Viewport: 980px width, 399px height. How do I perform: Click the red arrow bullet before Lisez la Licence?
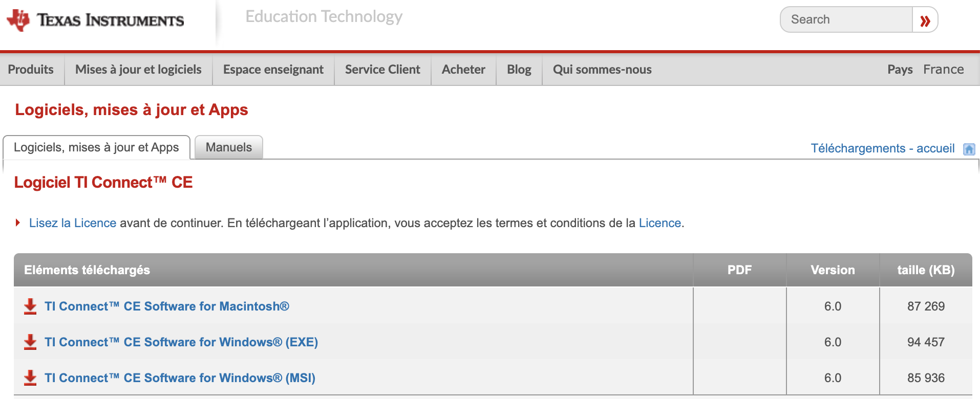click(18, 223)
